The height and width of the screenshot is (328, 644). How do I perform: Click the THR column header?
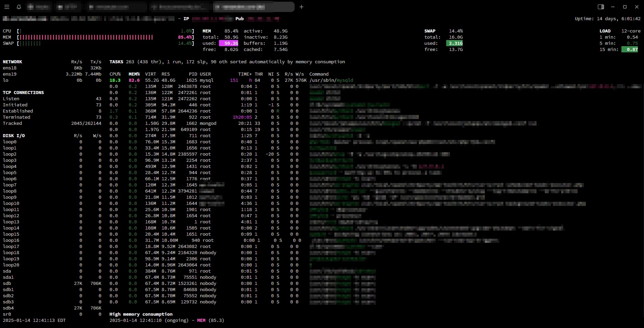(x=259, y=74)
